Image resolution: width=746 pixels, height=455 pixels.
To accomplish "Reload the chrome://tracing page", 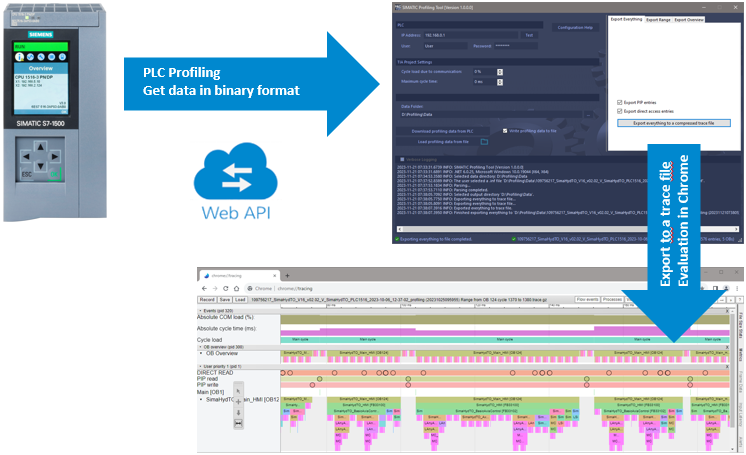I will point(226,288).
